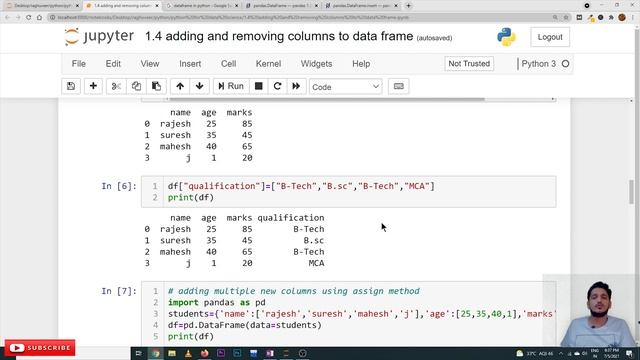The image size is (640, 360).
Task: Restart kernel and run all cells
Action: coord(296,86)
